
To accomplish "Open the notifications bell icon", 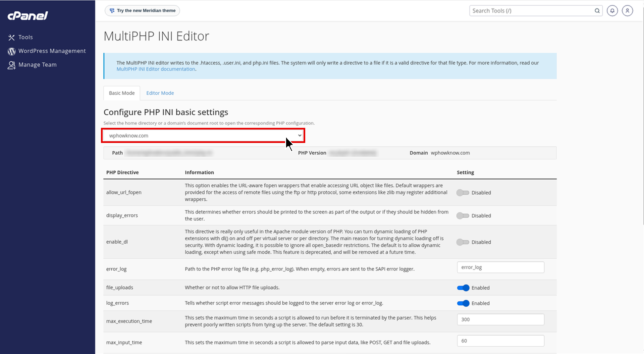I will click(612, 11).
